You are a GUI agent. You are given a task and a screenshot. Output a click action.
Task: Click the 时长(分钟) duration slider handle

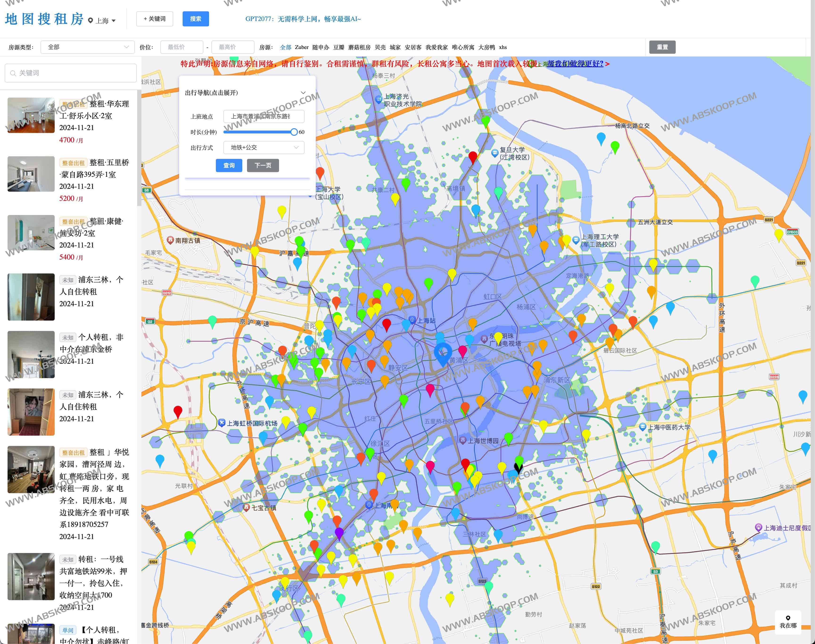coord(294,132)
